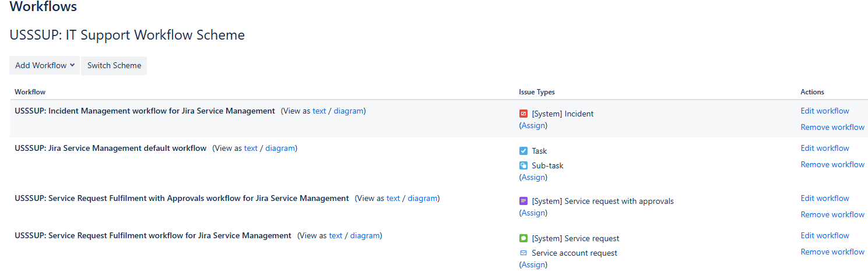This screenshot has width=868, height=272.
Task: Select the Jira Service Management default workflow name
Action: pos(111,148)
